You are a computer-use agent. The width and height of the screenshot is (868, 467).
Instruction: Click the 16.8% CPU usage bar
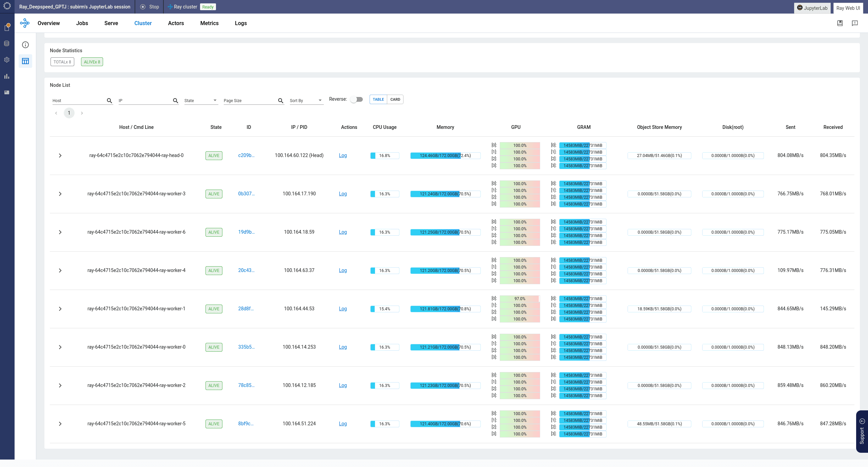(x=384, y=156)
